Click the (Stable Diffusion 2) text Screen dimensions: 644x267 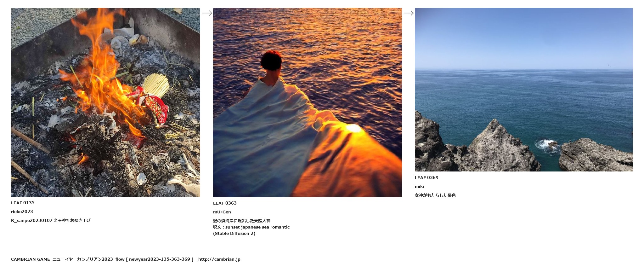click(234, 233)
